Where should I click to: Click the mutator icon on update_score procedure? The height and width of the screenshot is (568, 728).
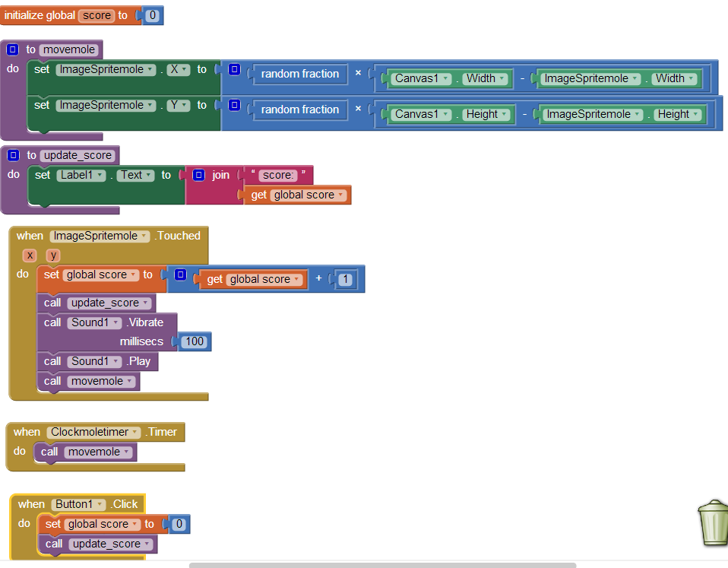pos(14,155)
